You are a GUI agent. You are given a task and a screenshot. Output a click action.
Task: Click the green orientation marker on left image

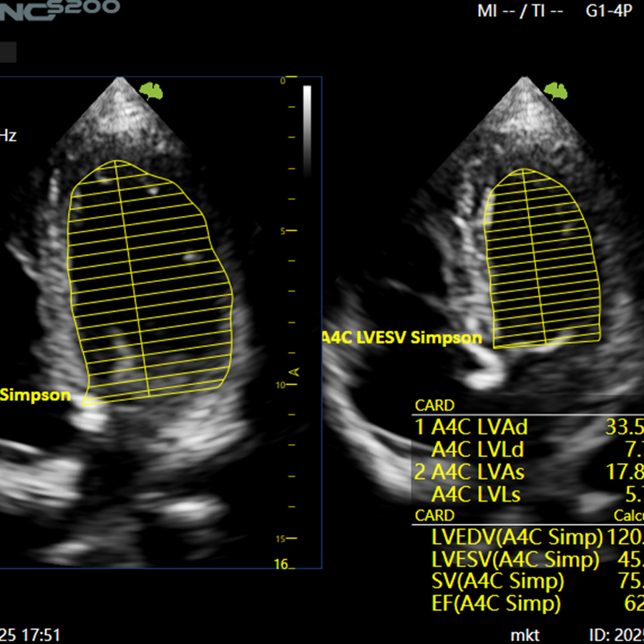coord(151,90)
